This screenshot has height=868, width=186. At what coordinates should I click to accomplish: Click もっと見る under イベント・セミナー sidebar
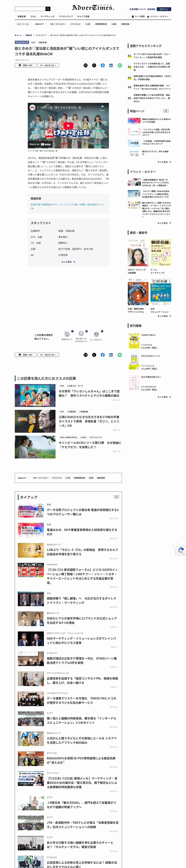point(164,223)
